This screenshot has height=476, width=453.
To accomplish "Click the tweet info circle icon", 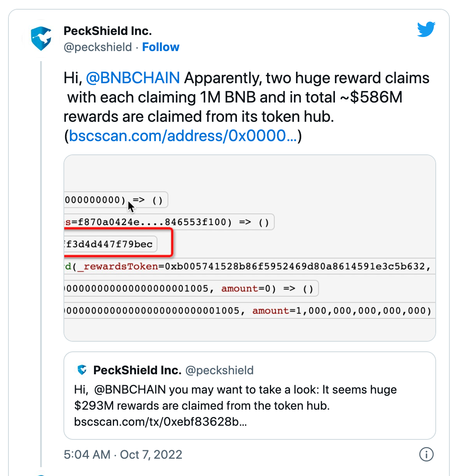I will [426, 454].
